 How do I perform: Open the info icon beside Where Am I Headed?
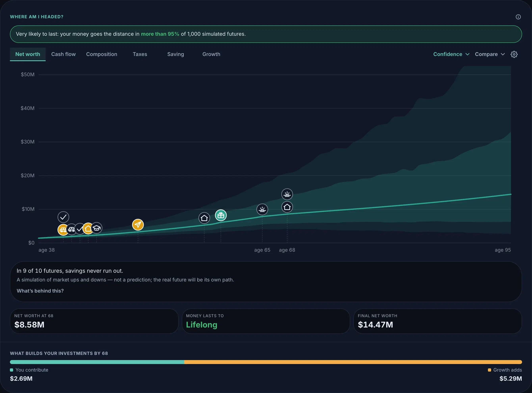pyautogui.click(x=518, y=17)
